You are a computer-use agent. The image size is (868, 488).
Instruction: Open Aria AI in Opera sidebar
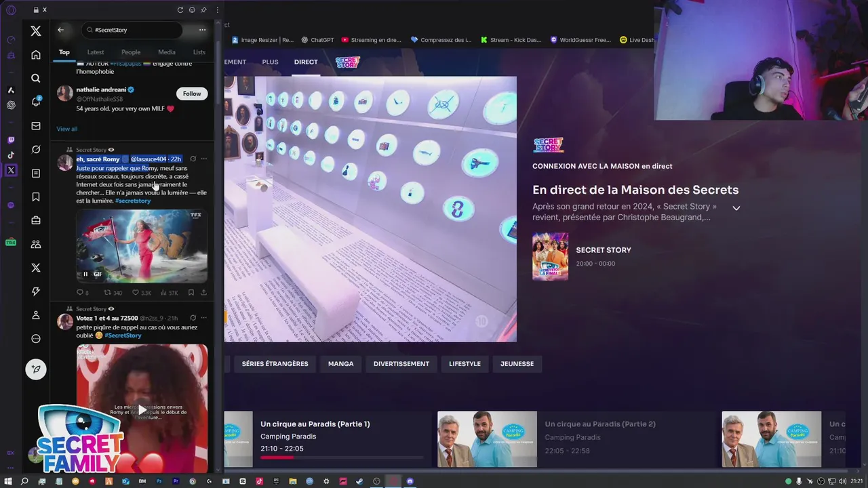tap(11, 90)
